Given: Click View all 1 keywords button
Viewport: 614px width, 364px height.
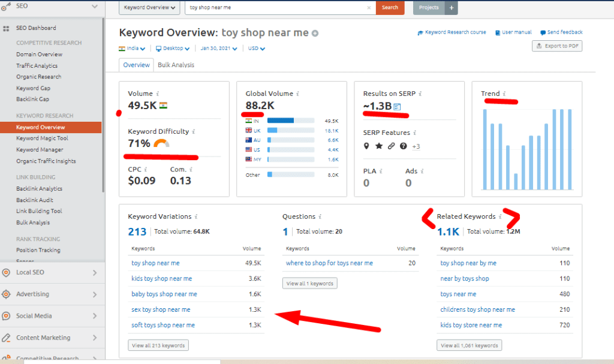Looking at the screenshot, I should coord(310,283).
